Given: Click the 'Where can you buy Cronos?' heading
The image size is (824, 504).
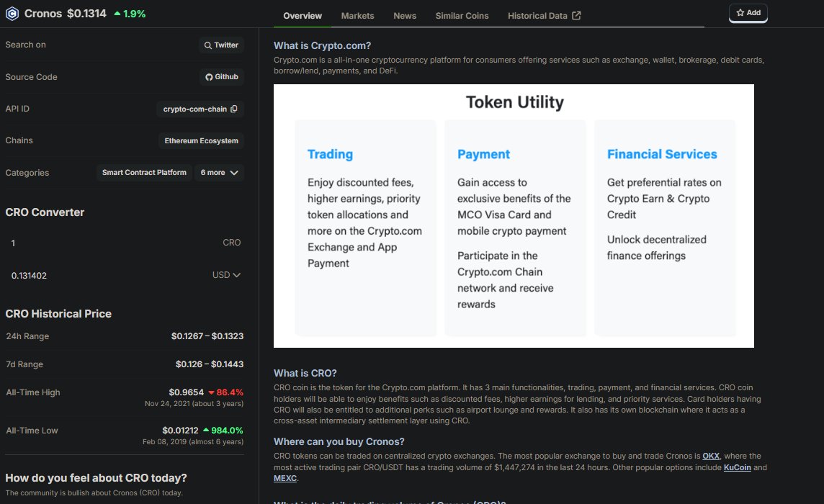Looking at the screenshot, I should 339,441.
